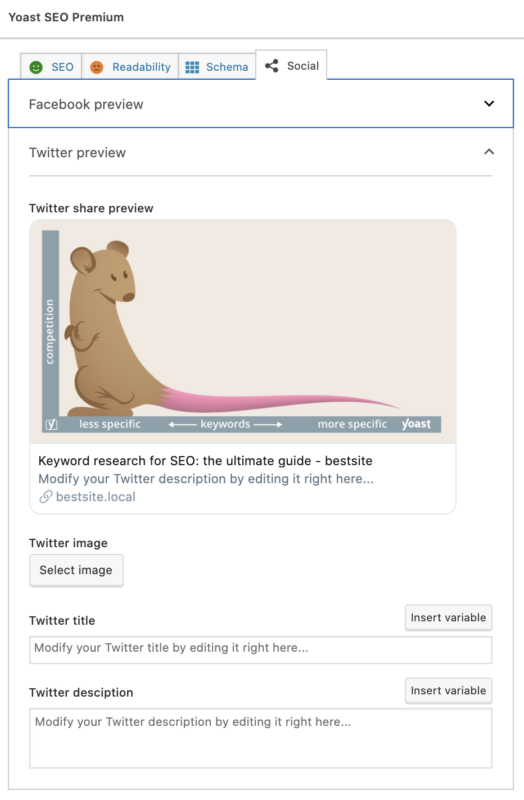524x800 pixels.
Task: Focus the Twitter title input field
Action: pyautogui.click(x=261, y=649)
